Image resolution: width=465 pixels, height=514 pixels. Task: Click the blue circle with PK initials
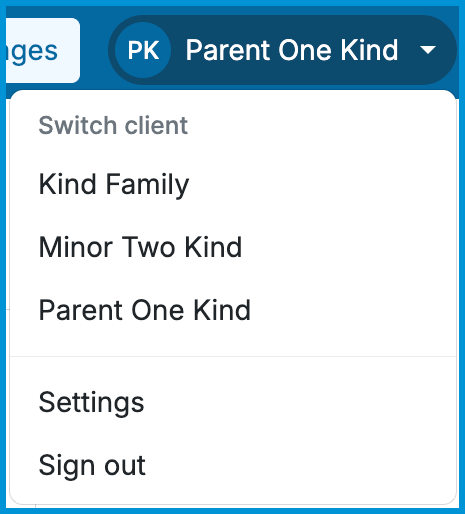tap(143, 50)
